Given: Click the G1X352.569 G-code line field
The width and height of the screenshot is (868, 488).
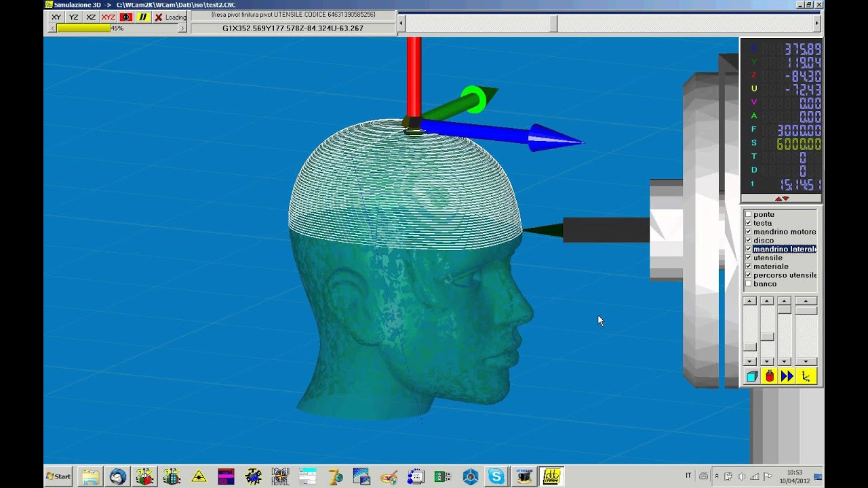Looking at the screenshot, I should coord(293,28).
